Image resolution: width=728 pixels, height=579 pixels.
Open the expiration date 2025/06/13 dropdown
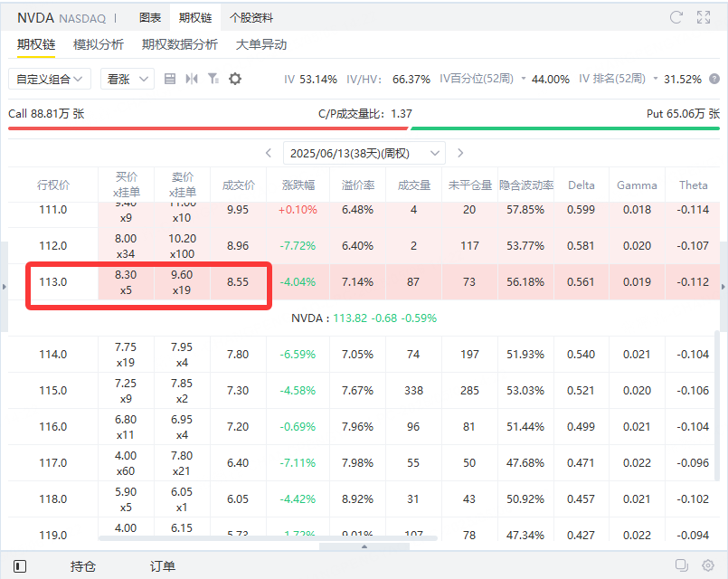coord(364,153)
